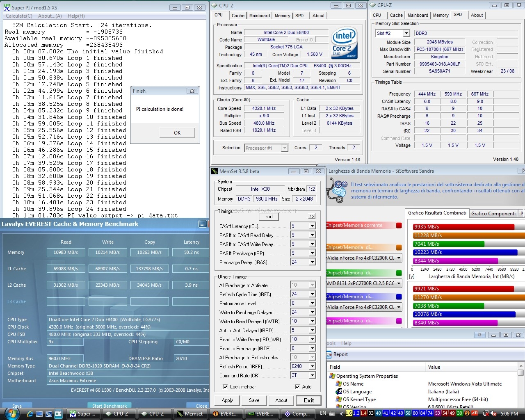
Task: Open Calculate(C) menu in Super PI
Action: [19, 16]
